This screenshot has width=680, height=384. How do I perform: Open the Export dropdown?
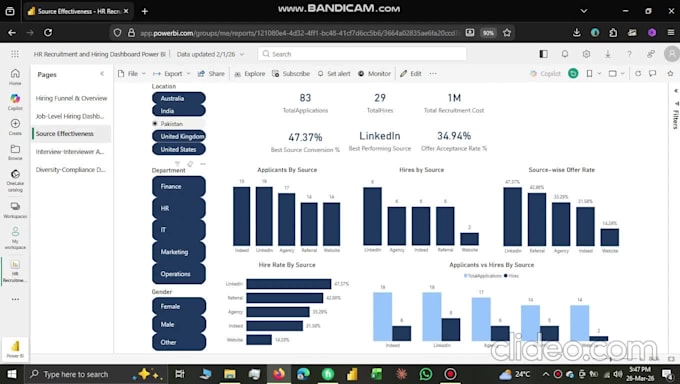pyautogui.click(x=172, y=74)
